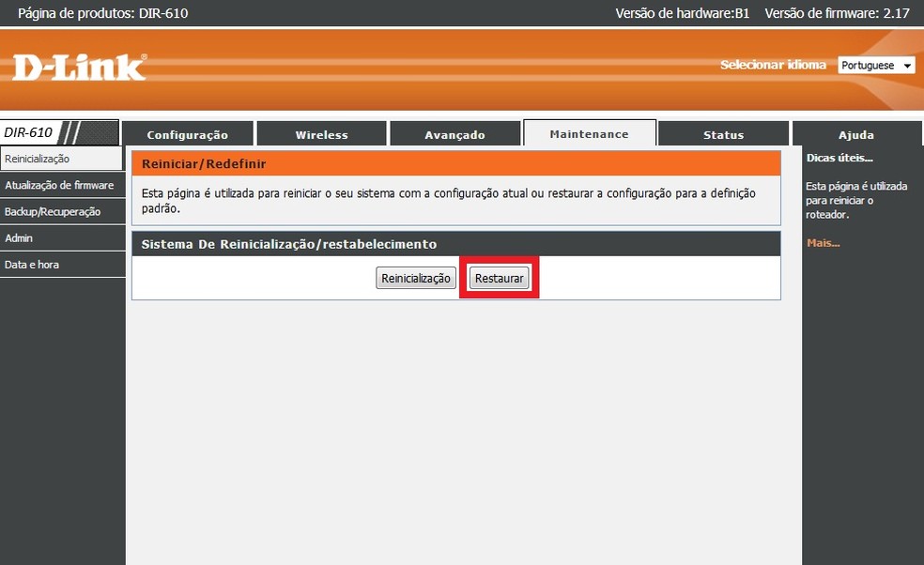This screenshot has width=924, height=565.
Task: Click the Sistema De Reinicialização/restabelecimento header
Action: point(289,244)
